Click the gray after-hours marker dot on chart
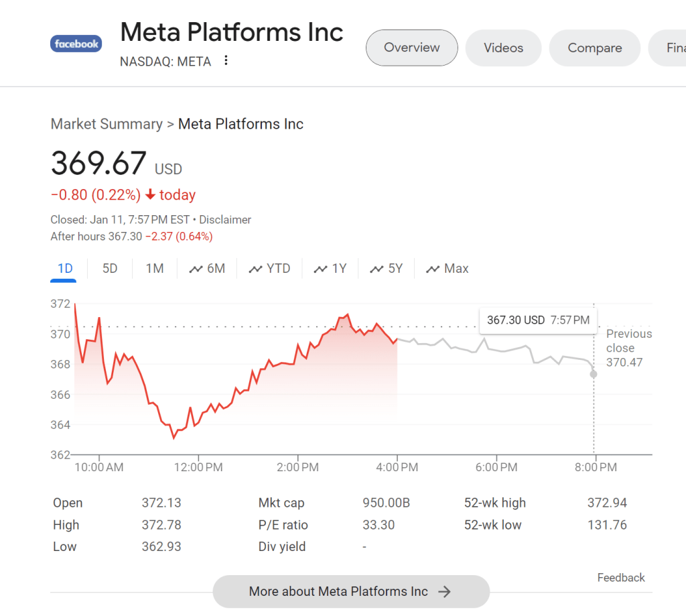The height and width of the screenshot is (616, 686). (594, 373)
